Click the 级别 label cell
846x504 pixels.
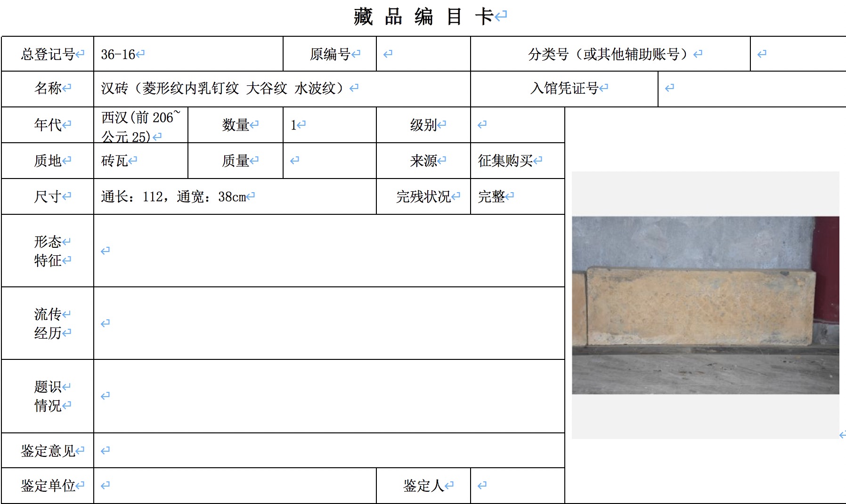(423, 125)
